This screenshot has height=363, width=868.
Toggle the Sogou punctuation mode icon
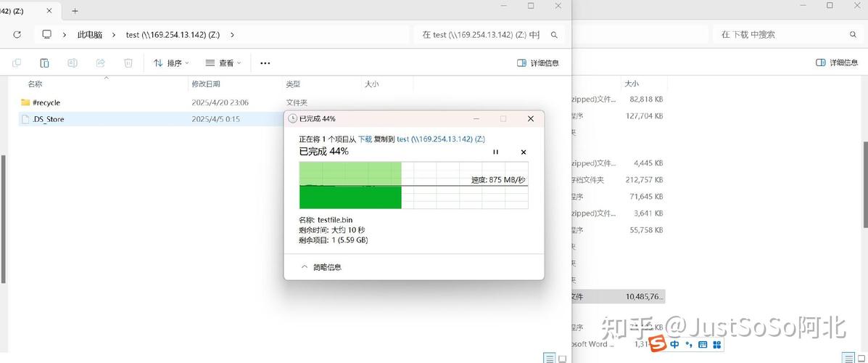(689, 345)
